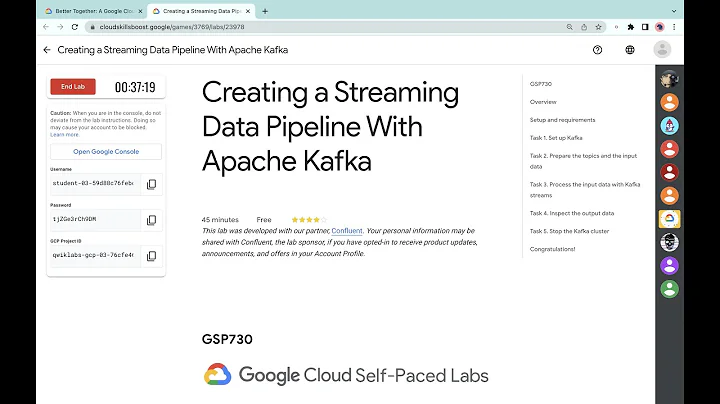Click the browser back arrow
The height and width of the screenshot is (404, 720).
click(46, 27)
